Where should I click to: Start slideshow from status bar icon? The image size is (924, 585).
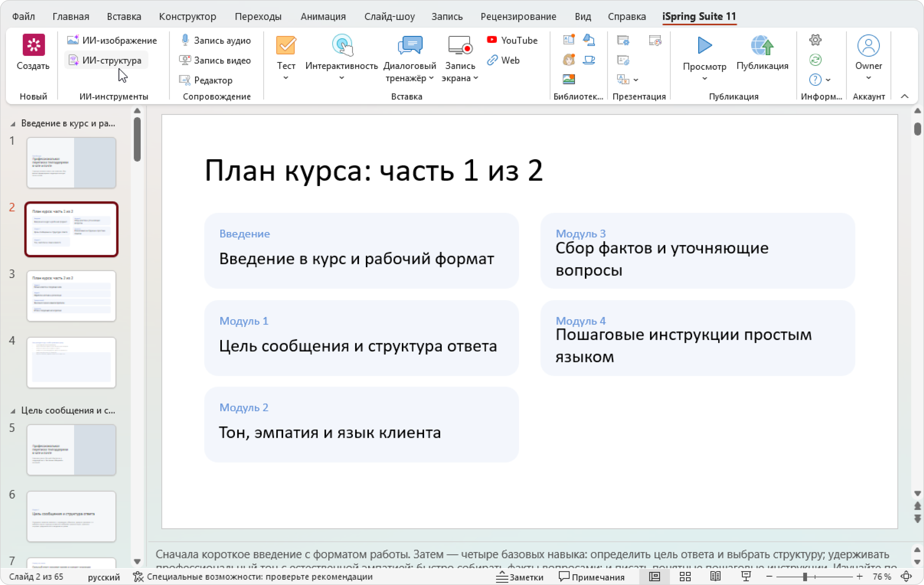746,577
